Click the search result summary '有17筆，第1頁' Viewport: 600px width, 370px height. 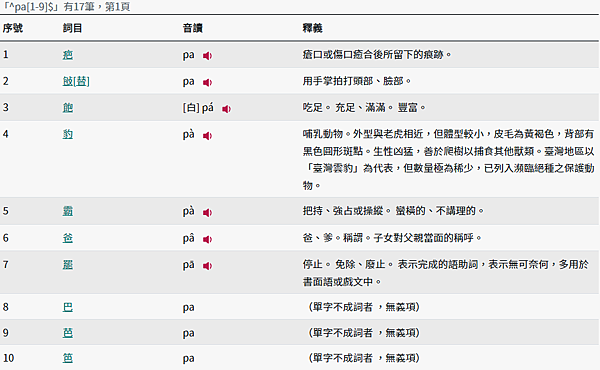click(97, 7)
